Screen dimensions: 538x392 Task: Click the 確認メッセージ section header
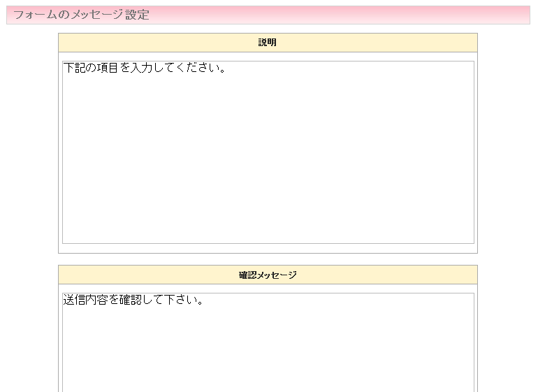click(x=268, y=275)
